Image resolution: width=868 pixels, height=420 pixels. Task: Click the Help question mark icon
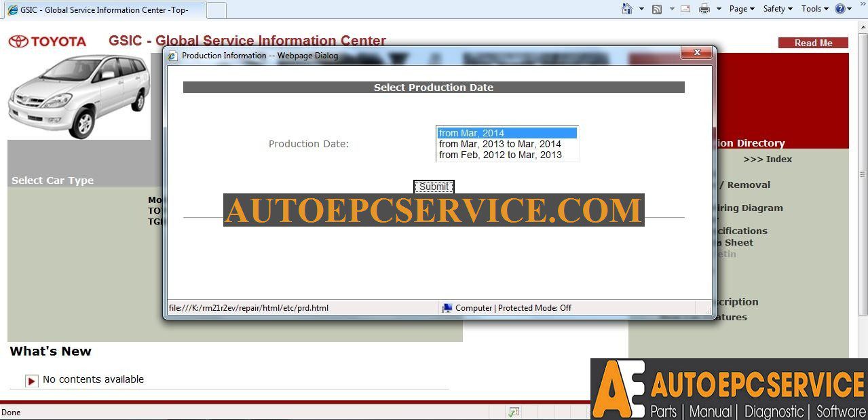click(x=840, y=9)
